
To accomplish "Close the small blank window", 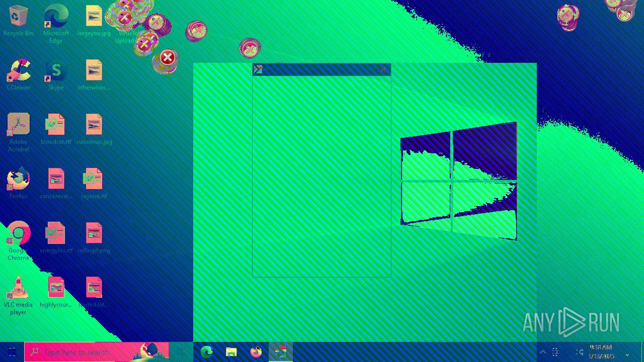I will (x=383, y=69).
